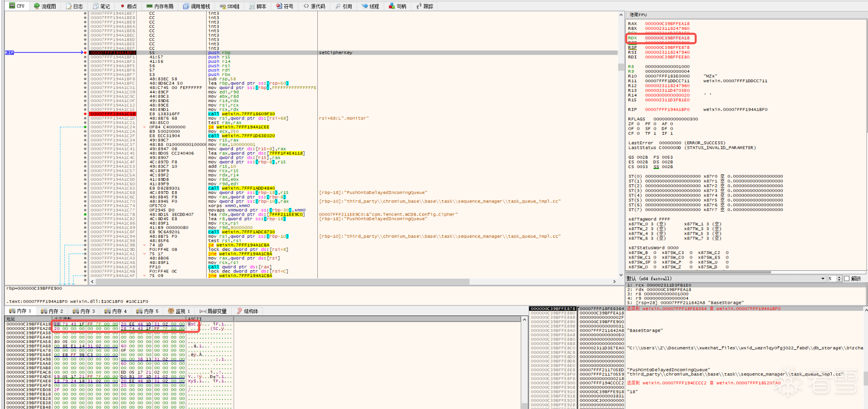The height and width of the screenshot is (409, 868).
Task: Select the 内存 4 dump tab
Action: coord(115,311)
